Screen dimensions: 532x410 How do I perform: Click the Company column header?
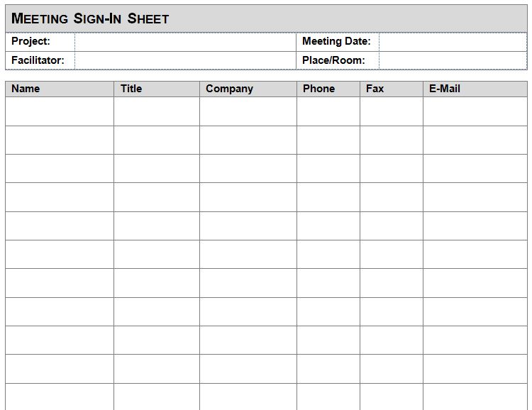coord(248,89)
